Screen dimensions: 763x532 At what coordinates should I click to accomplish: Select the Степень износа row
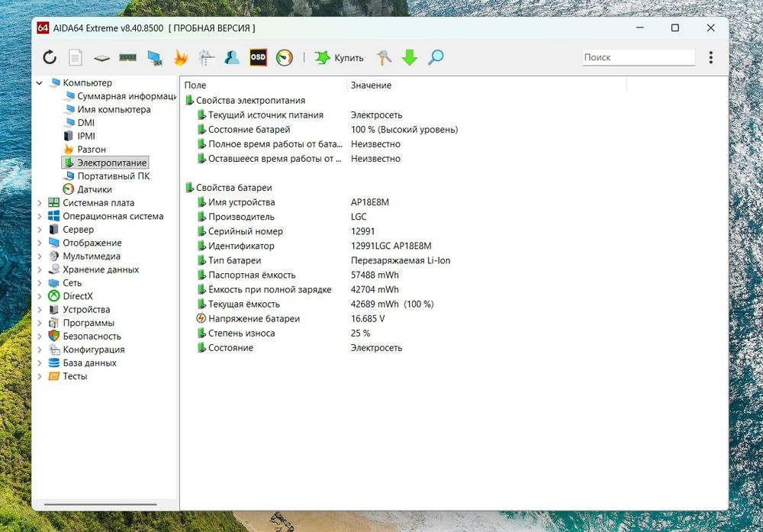coord(283,334)
